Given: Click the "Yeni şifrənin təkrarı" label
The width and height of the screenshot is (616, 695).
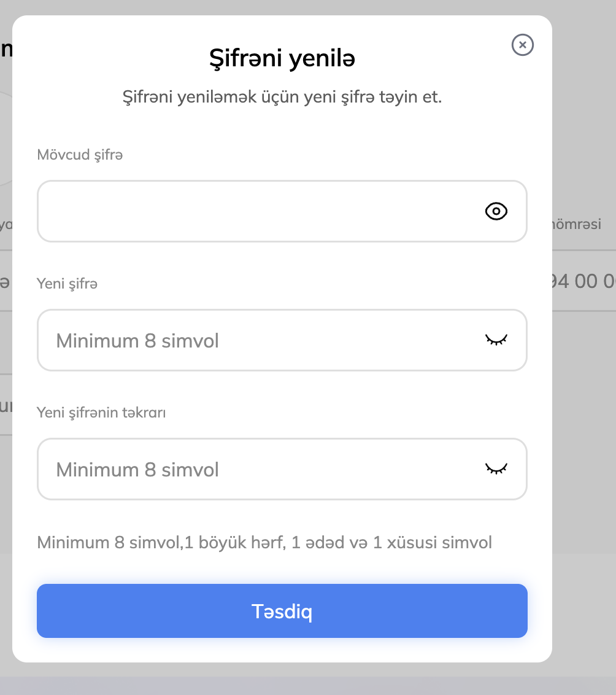Looking at the screenshot, I should [x=101, y=413].
